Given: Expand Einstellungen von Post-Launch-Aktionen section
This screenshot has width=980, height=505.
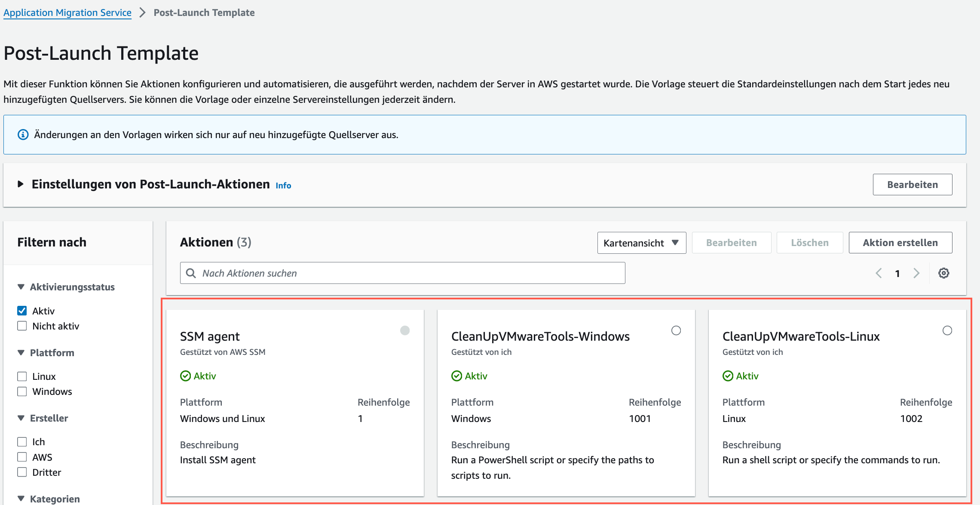Looking at the screenshot, I should pos(20,184).
